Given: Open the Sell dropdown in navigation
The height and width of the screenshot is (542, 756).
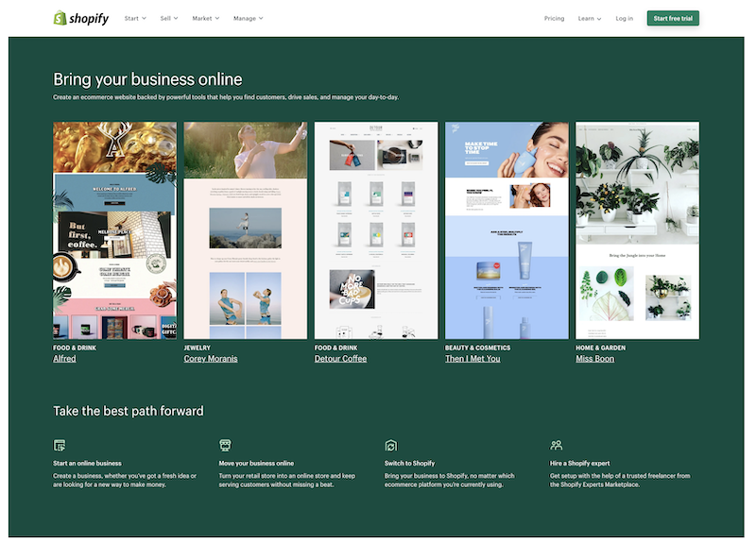Looking at the screenshot, I should [169, 18].
